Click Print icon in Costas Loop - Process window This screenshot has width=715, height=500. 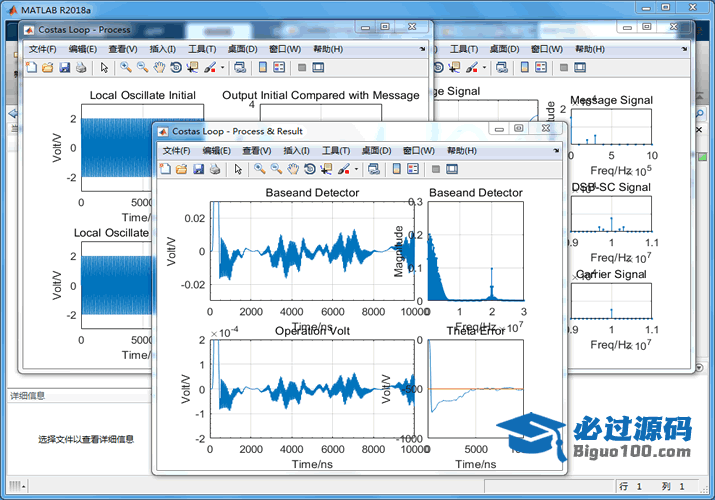click(81, 67)
